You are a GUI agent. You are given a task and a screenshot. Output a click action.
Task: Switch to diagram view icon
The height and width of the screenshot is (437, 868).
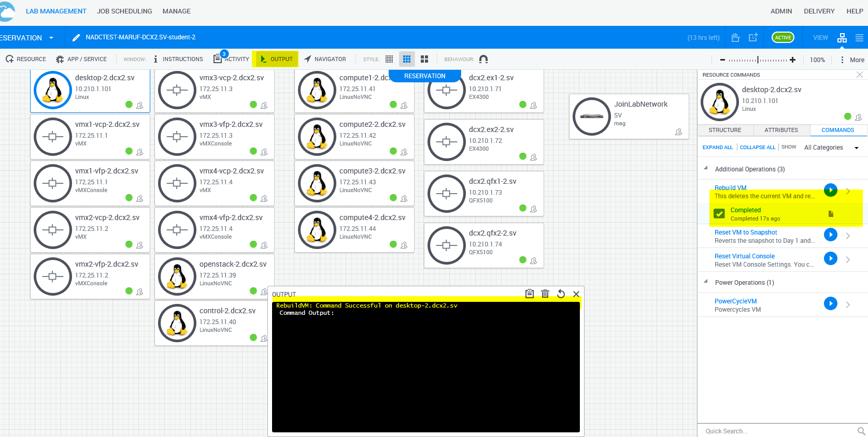point(842,37)
